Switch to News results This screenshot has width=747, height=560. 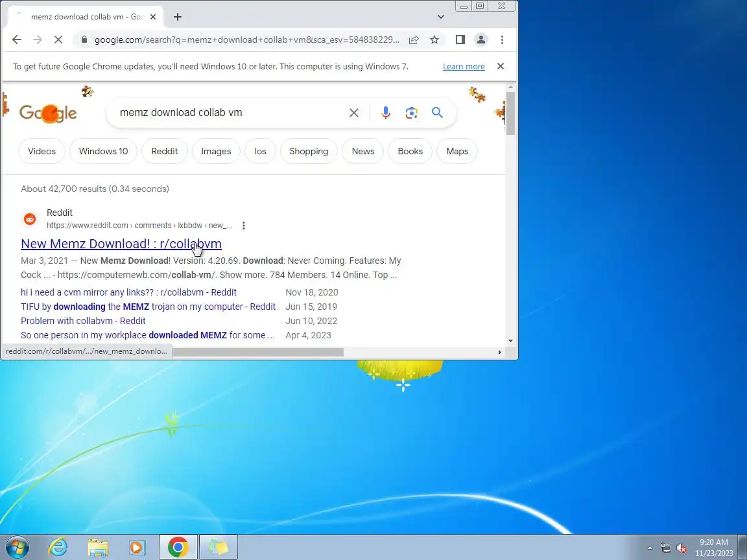(363, 151)
